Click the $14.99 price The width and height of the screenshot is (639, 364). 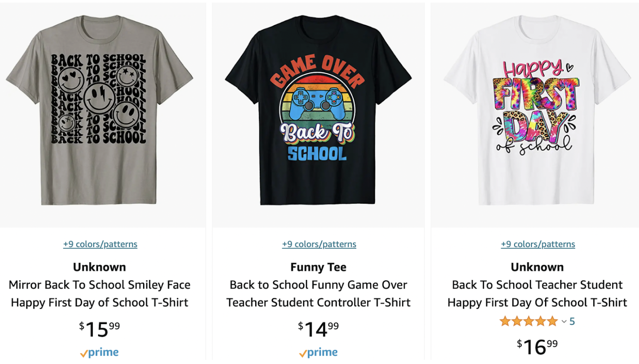(x=318, y=329)
